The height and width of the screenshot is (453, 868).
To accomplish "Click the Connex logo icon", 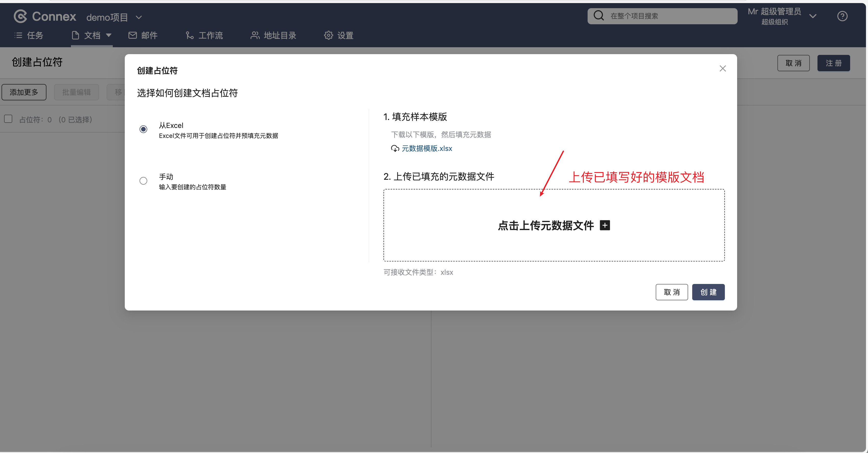I will pyautogui.click(x=20, y=16).
